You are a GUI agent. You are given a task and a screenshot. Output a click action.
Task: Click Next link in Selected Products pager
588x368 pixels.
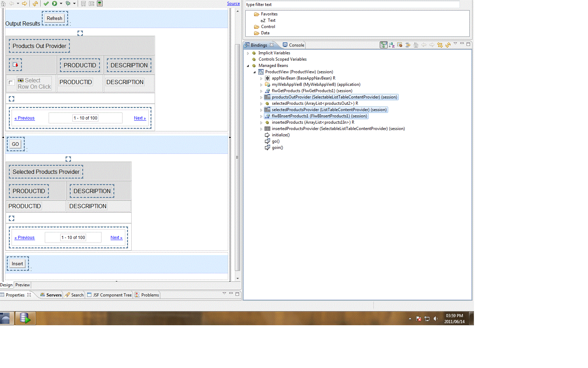pos(116,238)
